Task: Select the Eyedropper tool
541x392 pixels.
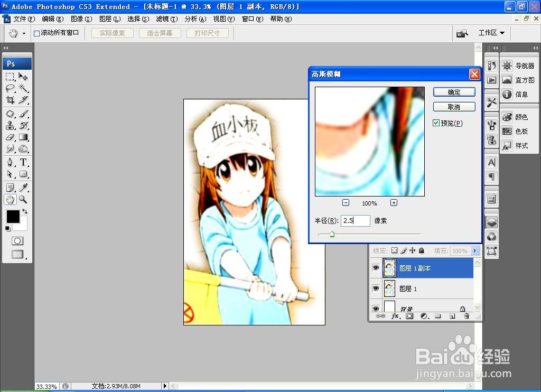Action: 23,188
